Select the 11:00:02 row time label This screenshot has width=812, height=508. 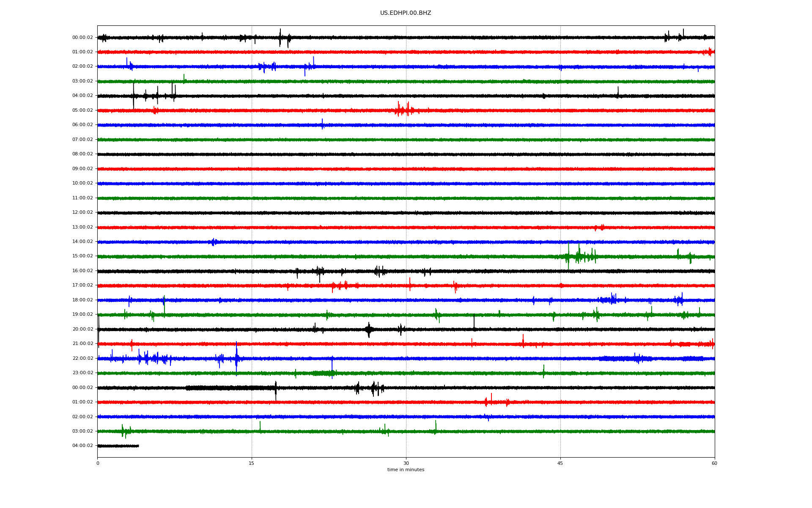82,198
